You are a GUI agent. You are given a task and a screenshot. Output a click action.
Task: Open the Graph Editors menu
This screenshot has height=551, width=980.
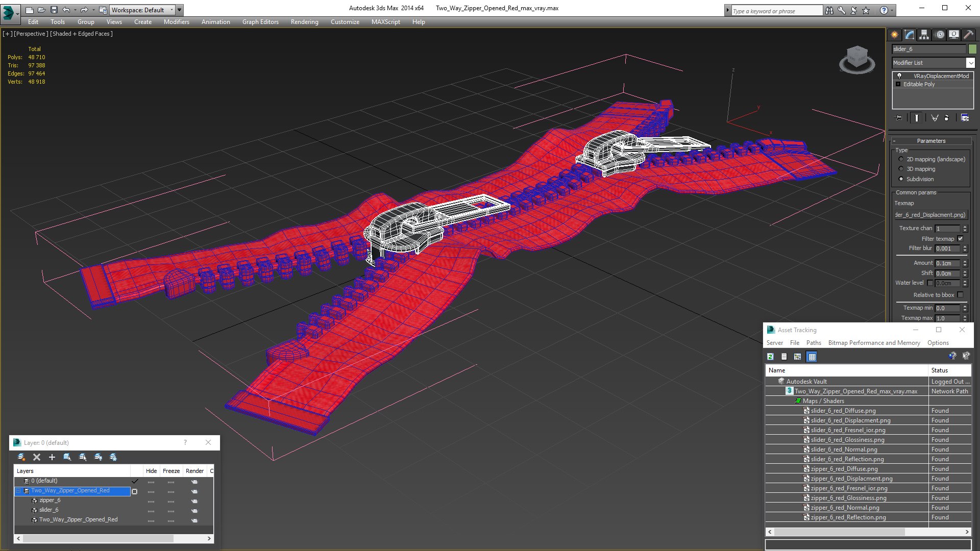[x=260, y=22]
